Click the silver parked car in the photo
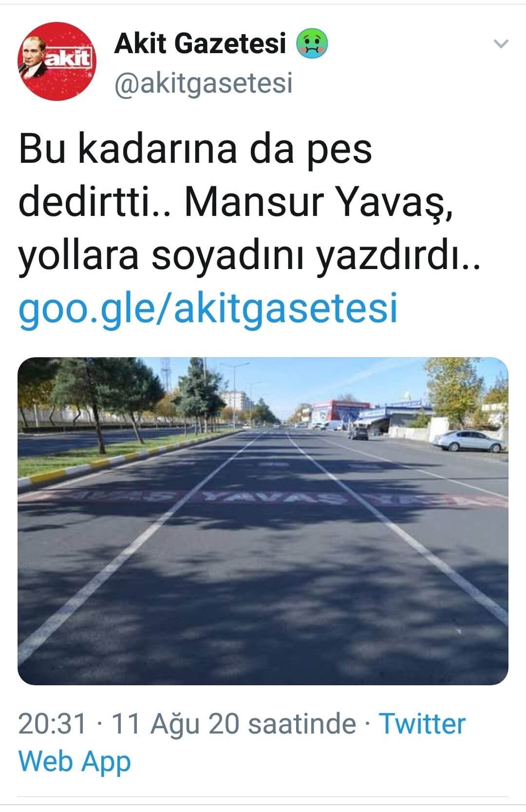This screenshot has height=812, width=526. coord(470,441)
